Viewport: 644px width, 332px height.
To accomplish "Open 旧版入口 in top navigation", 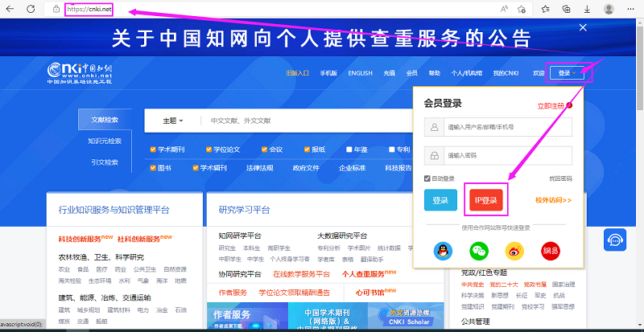I will pos(297,73).
